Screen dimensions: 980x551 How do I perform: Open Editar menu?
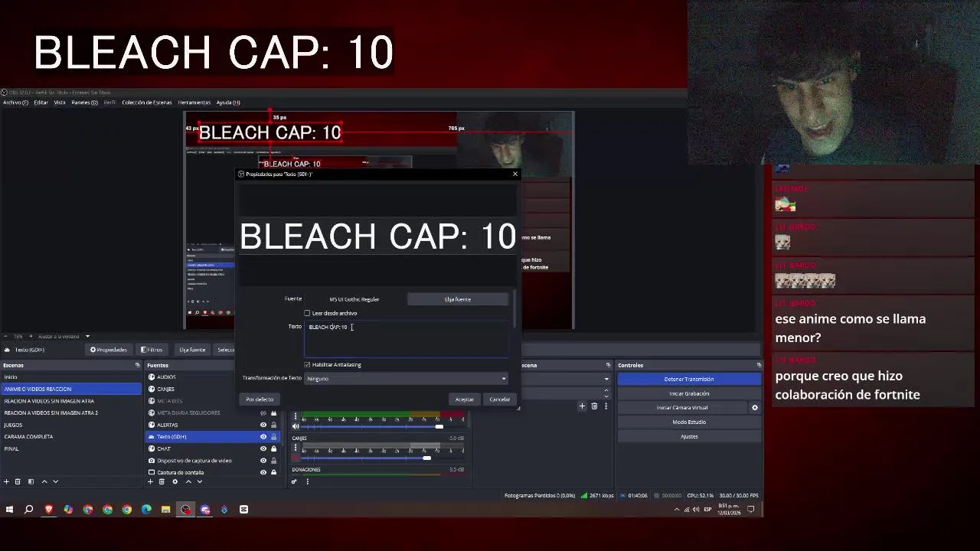(x=41, y=103)
